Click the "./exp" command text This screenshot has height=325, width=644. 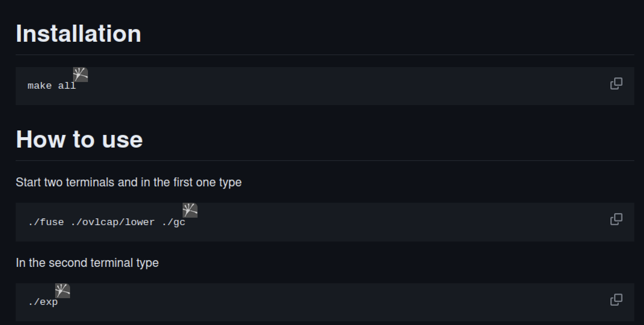pos(43,302)
